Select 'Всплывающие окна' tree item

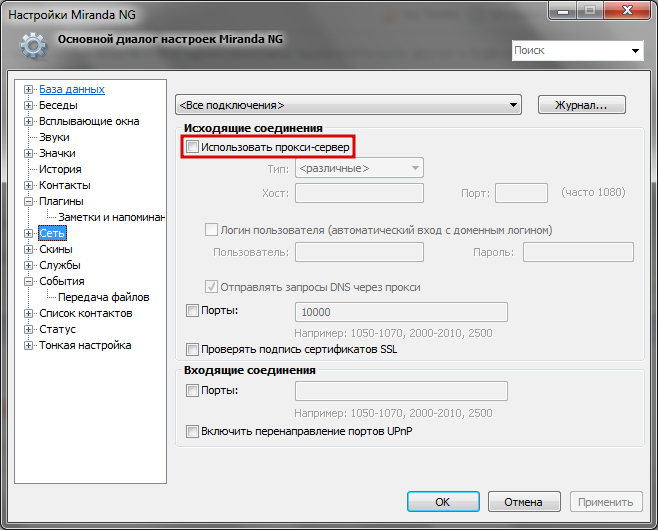click(x=89, y=121)
